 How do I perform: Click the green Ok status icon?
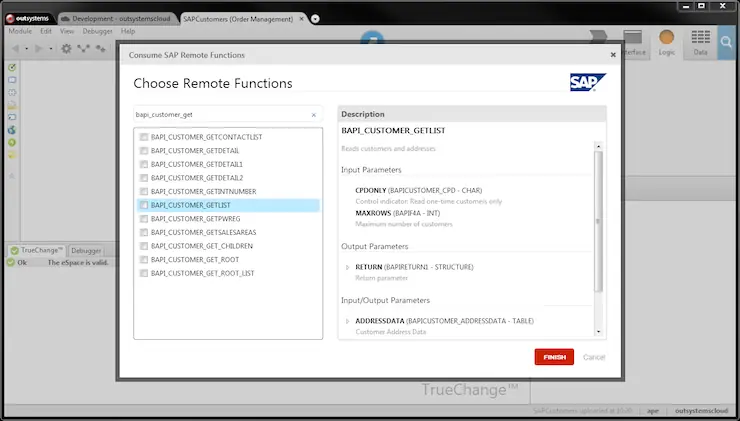click(x=11, y=262)
